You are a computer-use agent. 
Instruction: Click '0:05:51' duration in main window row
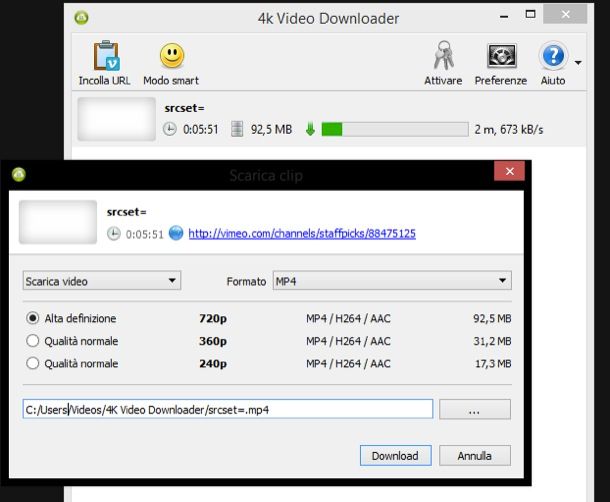[x=201, y=129]
